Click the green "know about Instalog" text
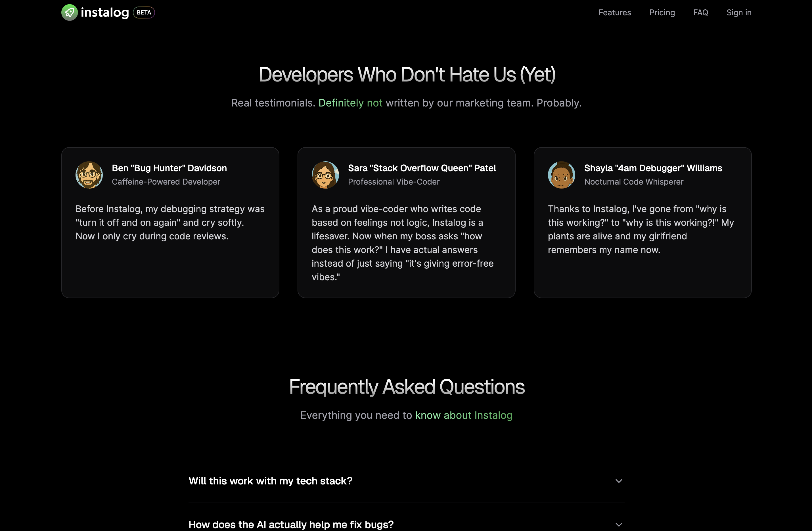This screenshot has height=531, width=812. (x=463, y=415)
